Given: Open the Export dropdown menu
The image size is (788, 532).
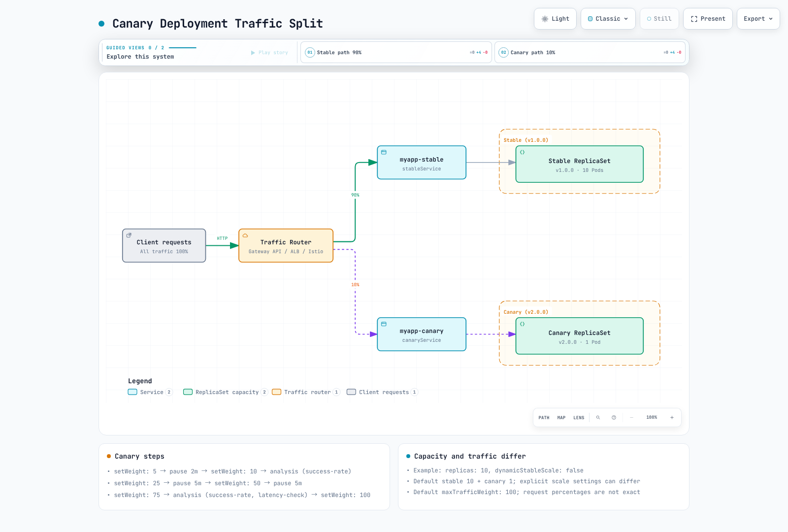Looking at the screenshot, I should [x=758, y=19].
